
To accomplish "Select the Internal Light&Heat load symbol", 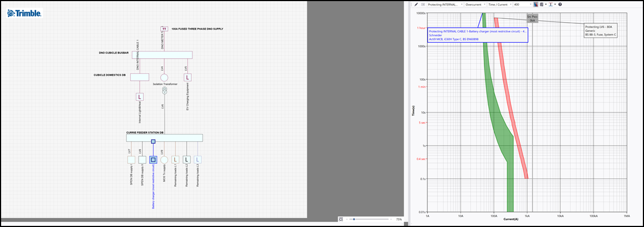I will (140, 96).
